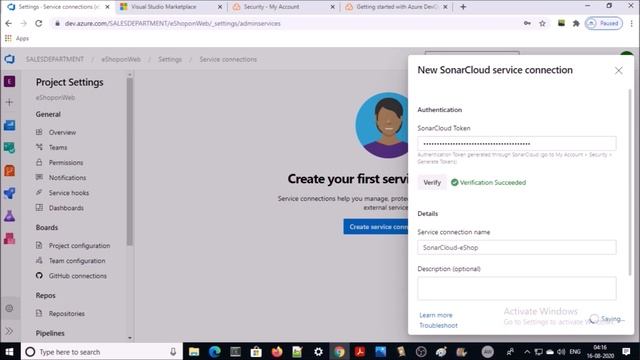Screen dimensions: 640x360
Task: Open Windows Start menu
Action: pos(10,351)
